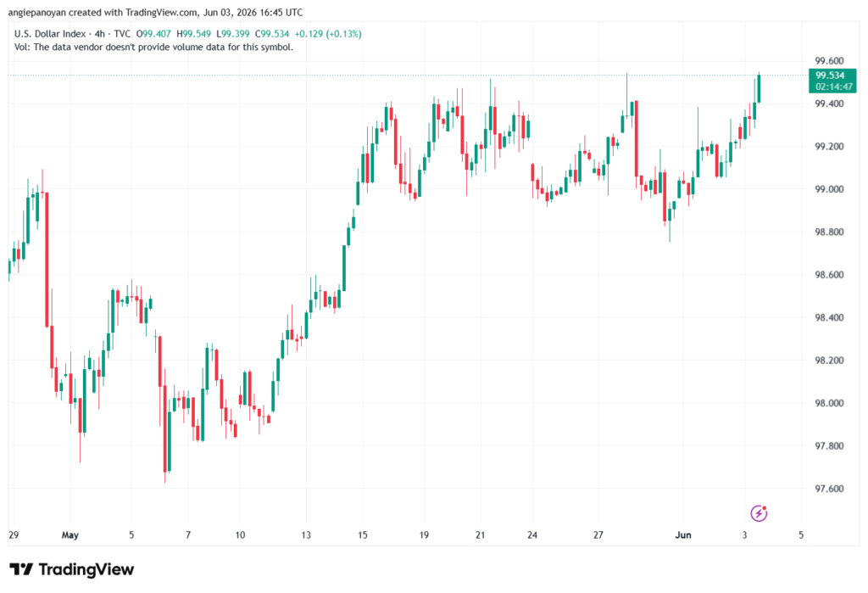The width and height of the screenshot is (868, 593).
Task: Click the U.S. Dollar Index symbol title
Action: pos(50,34)
